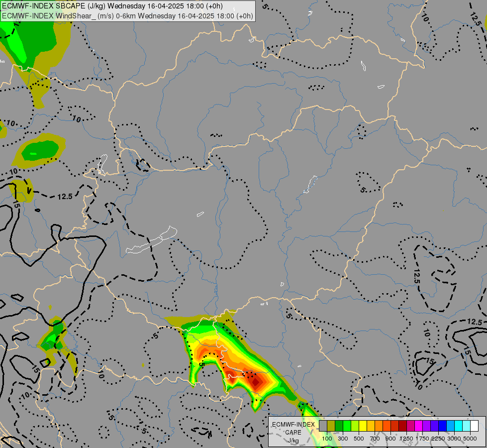The image size is (487, 448).
Task: Pick the pure yellow legend swatch
Action: pyautogui.click(x=363, y=426)
